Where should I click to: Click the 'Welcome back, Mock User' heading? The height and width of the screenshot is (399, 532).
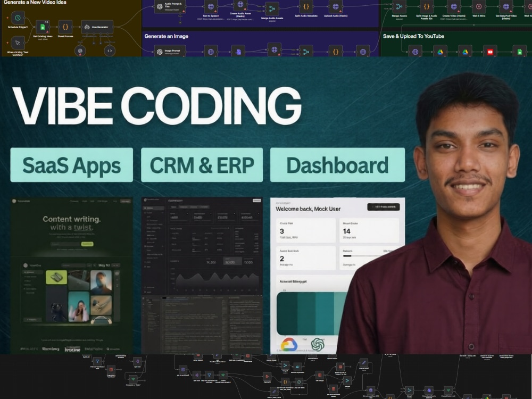[308, 209]
